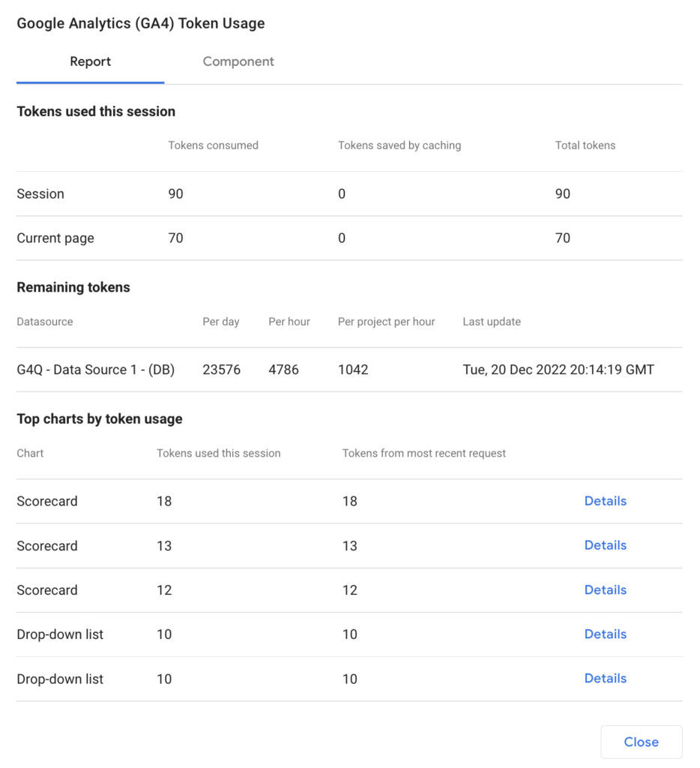Click the Google Analytics (GA4) Token Usage title

pos(141,23)
